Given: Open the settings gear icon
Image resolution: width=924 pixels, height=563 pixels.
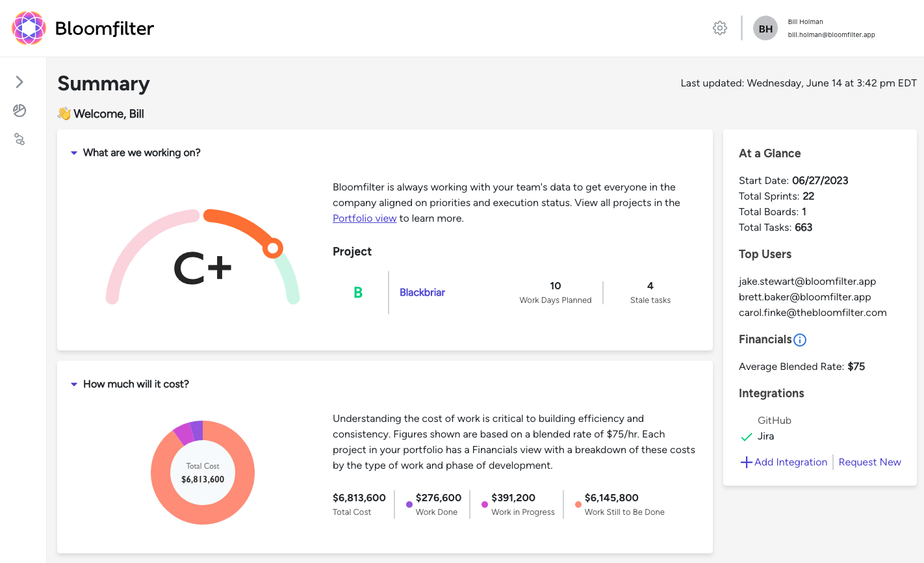Looking at the screenshot, I should click(719, 28).
